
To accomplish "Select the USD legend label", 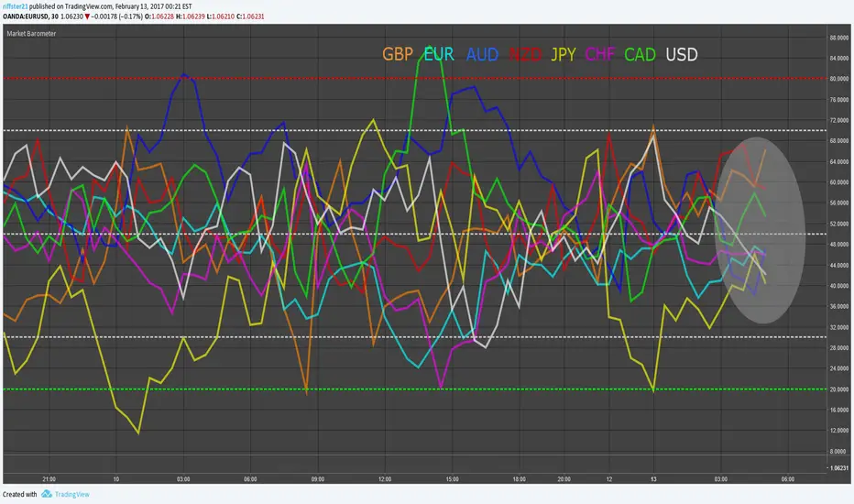I will (x=682, y=54).
